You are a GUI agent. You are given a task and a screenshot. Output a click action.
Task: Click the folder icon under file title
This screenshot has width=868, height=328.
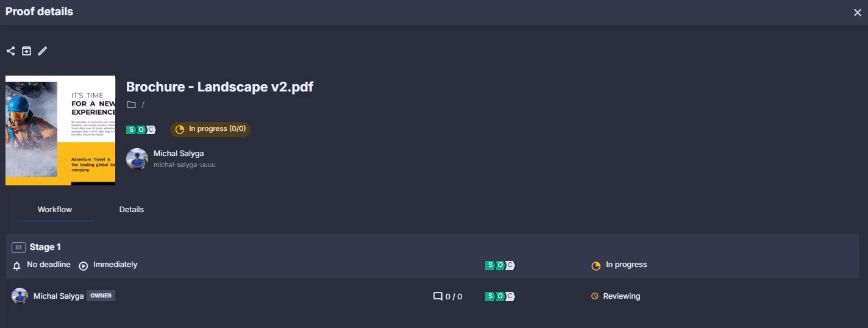(131, 105)
